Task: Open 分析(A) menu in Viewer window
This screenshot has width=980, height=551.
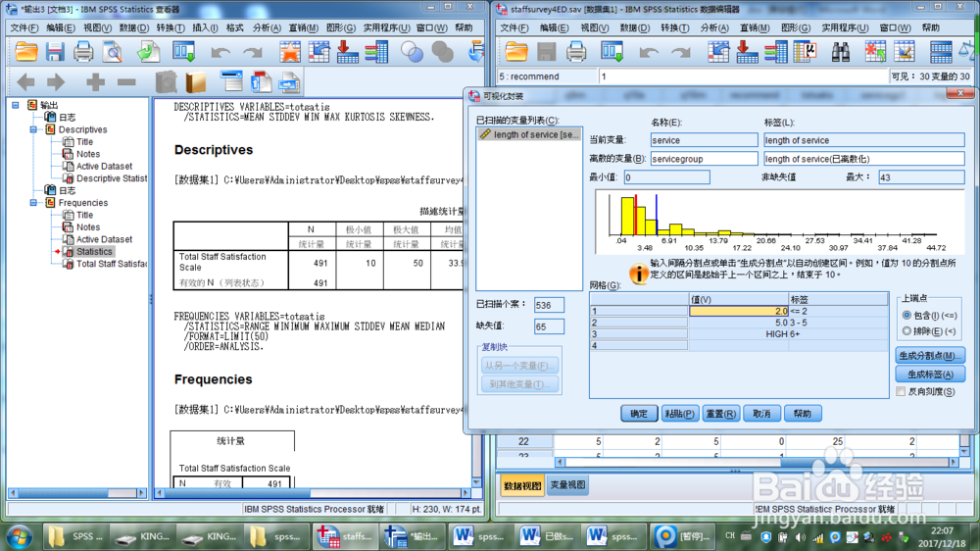Action: coord(267,28)
